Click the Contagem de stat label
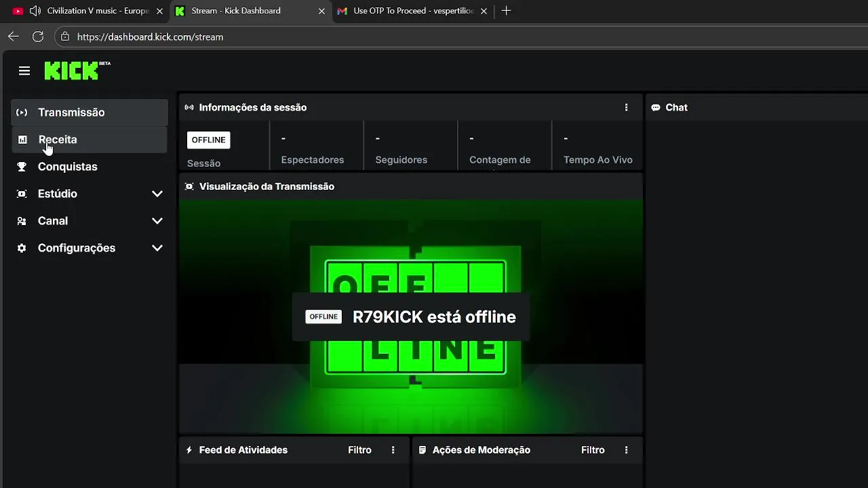868x488 pixels. [500, 160]
